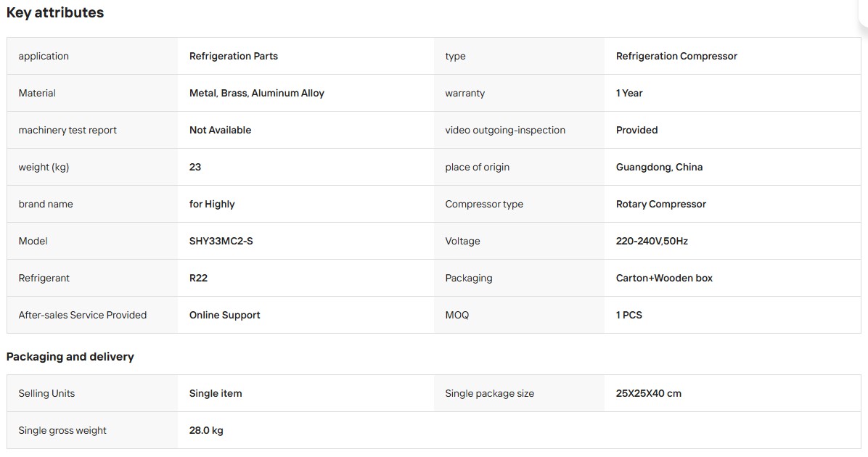The image size is (868, 457).
Task: Click the Carton+Wooden box packaging value
Action: (x=664, y=279)
